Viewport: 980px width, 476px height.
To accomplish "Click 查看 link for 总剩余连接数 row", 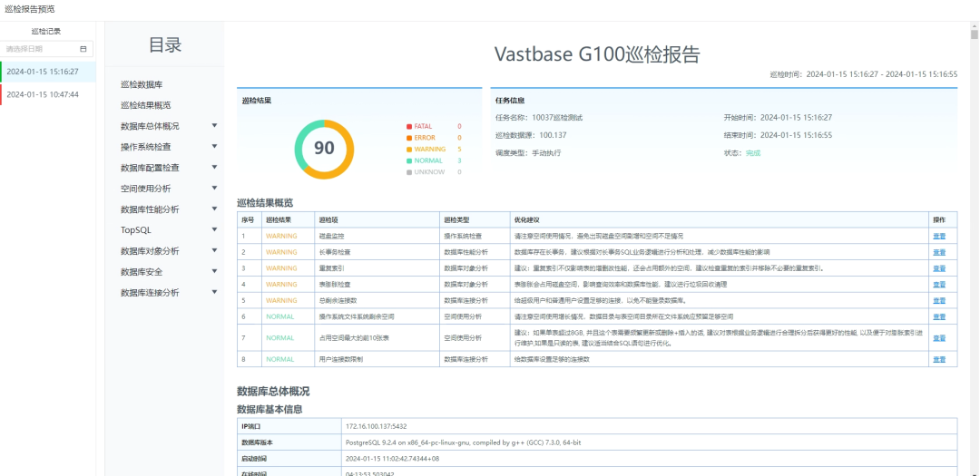I will point(939,300).
